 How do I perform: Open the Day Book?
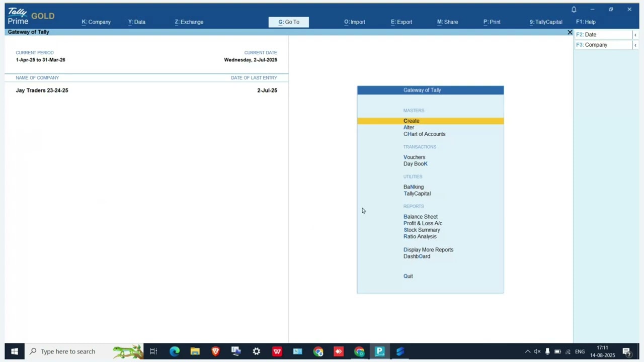click(x=415, y=164)
